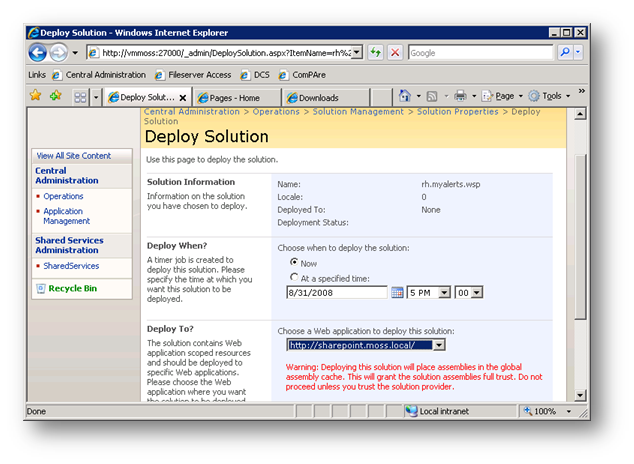Click the rh.myalerts.wsp solution name
The height and width of the screenshot is (464, 634).
coord(450,184)
